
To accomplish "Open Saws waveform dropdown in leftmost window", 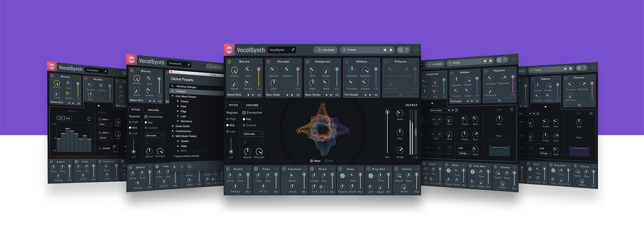I will pyautogui.click(x=105, y=124).
